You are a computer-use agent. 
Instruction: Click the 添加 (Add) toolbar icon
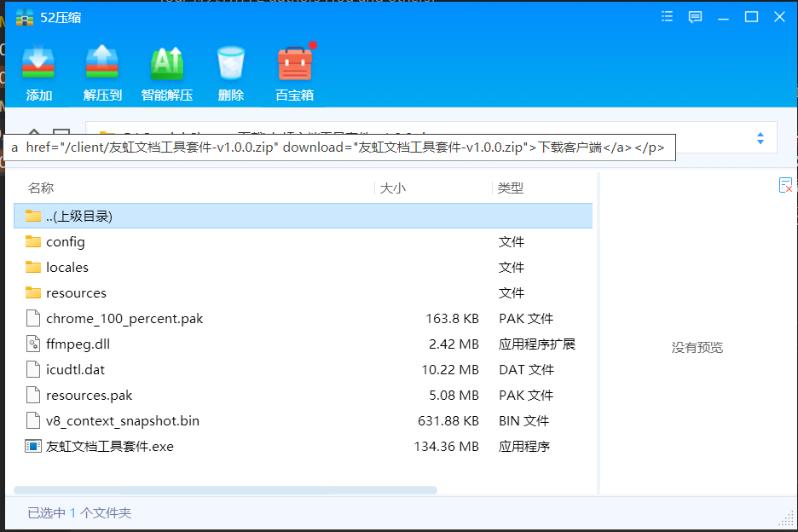39,72
